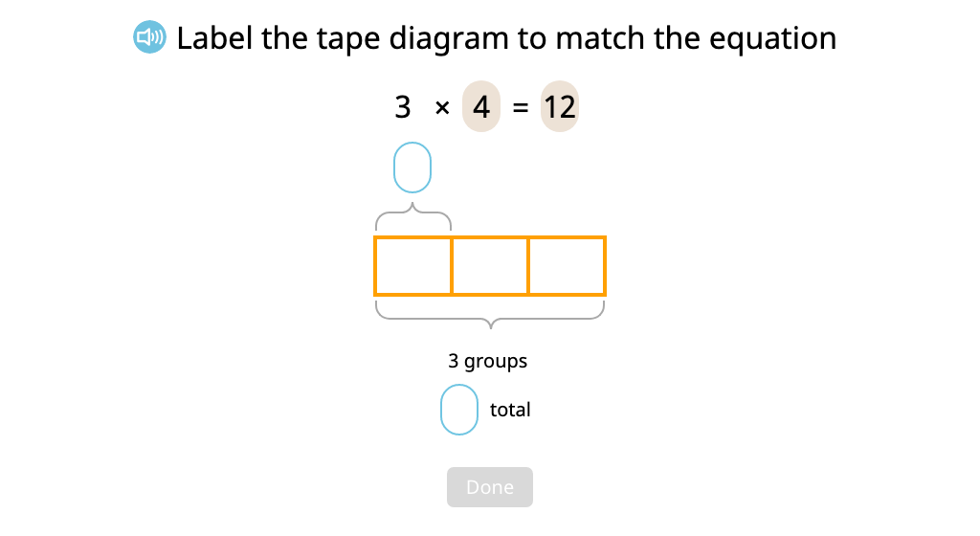This screenshot has width=980, height=536.
Task: Click the divider between middle and last boxes
Action: click(528, 266)
